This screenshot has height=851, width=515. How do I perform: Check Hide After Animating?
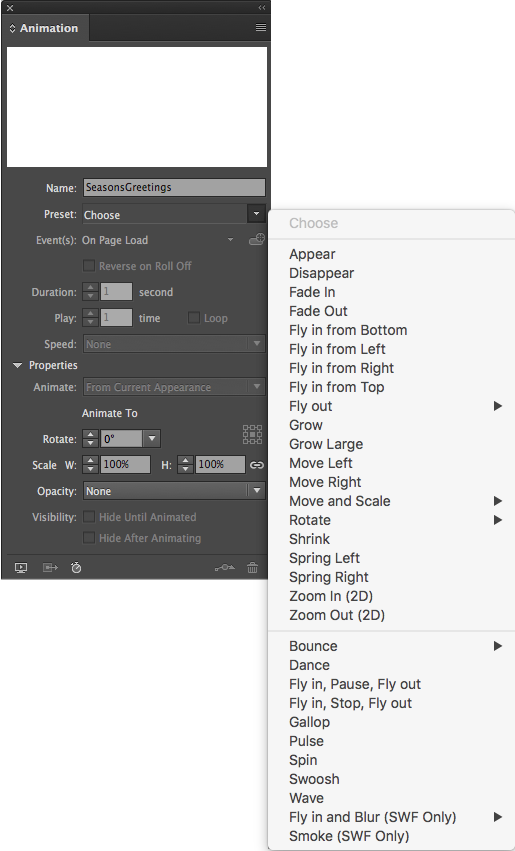tap(88, 538)
